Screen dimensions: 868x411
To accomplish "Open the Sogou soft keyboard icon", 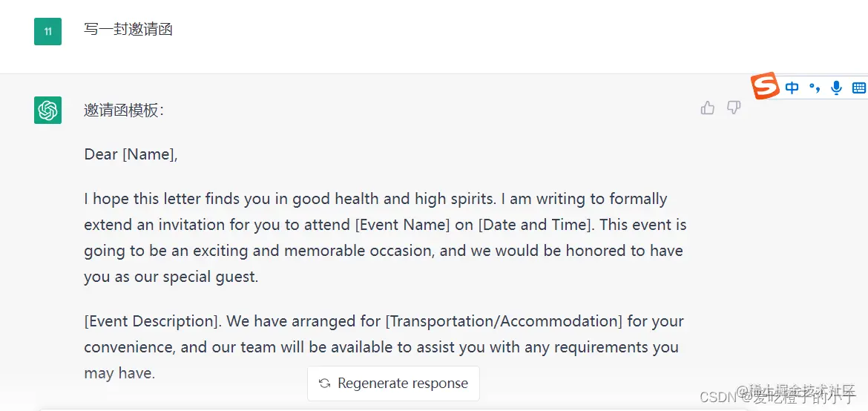I will coord(858,88).
